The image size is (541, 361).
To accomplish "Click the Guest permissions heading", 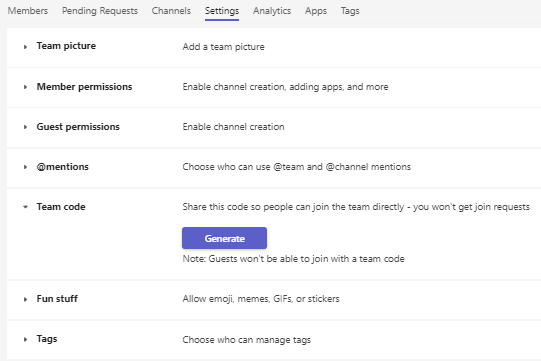I will 78,127.
